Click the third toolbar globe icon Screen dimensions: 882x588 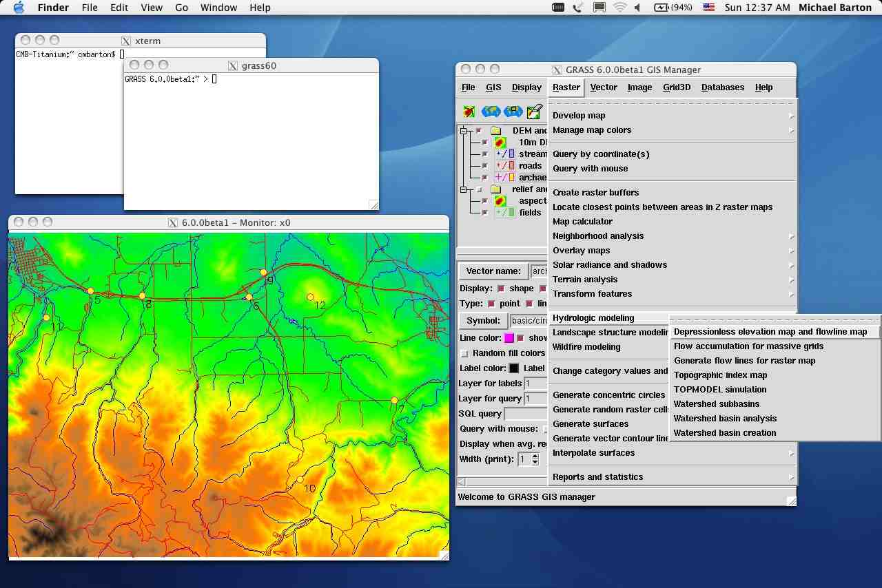pyautogui.click(x=513, y=112)
